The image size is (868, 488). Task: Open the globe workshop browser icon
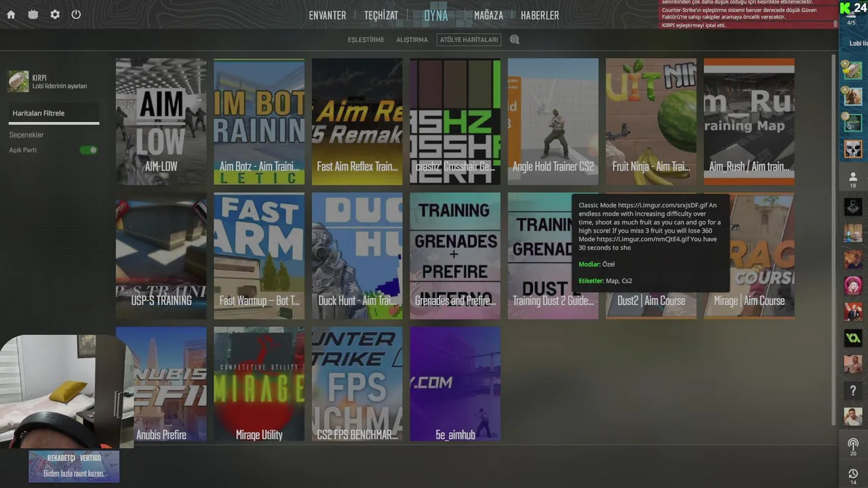point(515,40)
